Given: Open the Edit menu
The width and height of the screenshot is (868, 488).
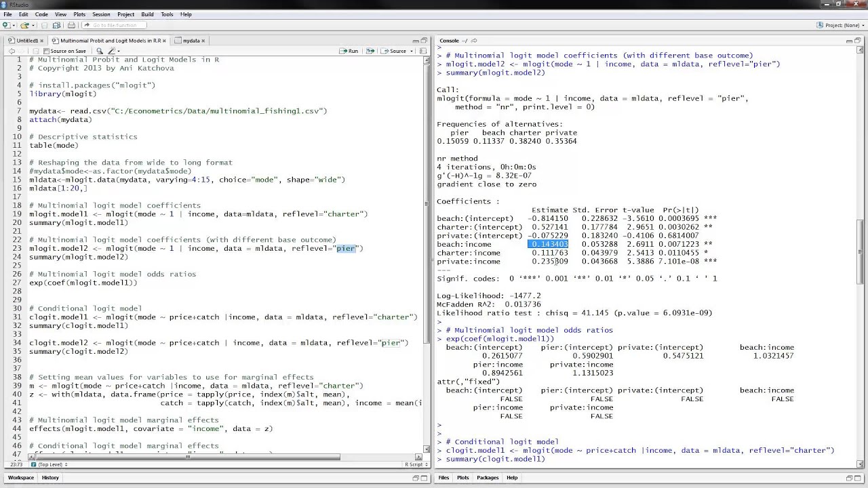Looking at the screenshot, I should coord(24,14).
